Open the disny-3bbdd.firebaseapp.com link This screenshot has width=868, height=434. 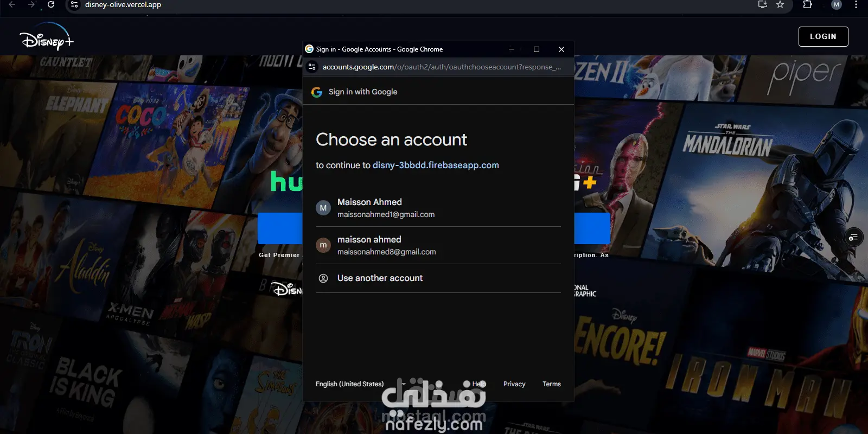point(436,165)
